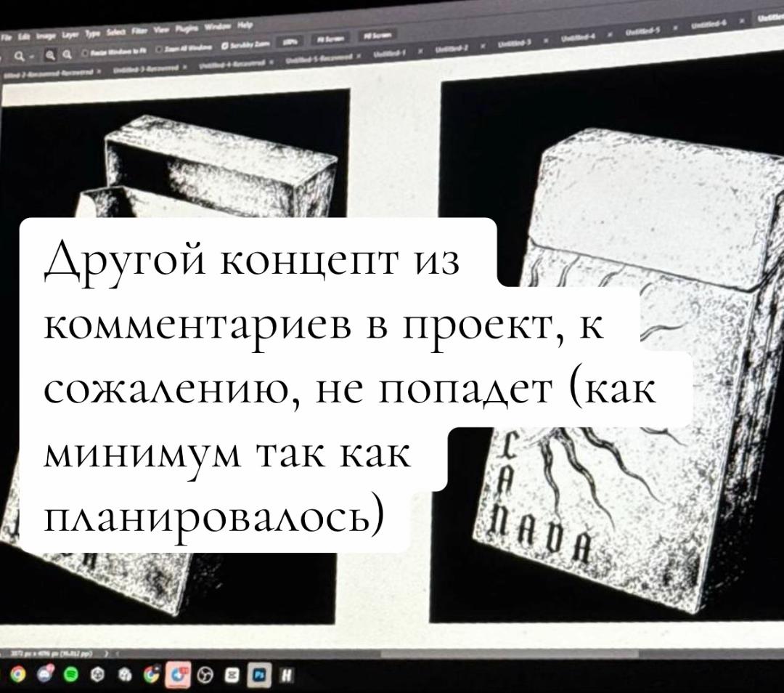
Task: Open the Layer menu
Action: [x=69, y=34]
